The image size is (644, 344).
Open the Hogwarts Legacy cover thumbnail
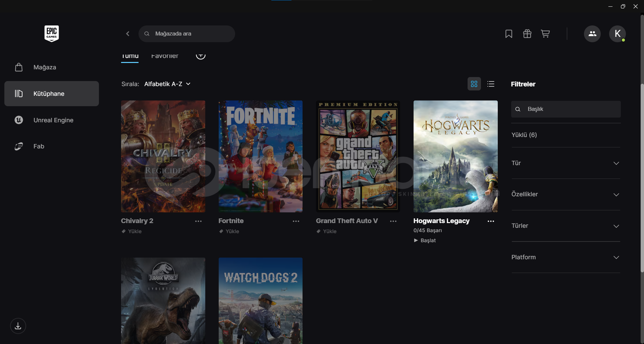point(455,156)
